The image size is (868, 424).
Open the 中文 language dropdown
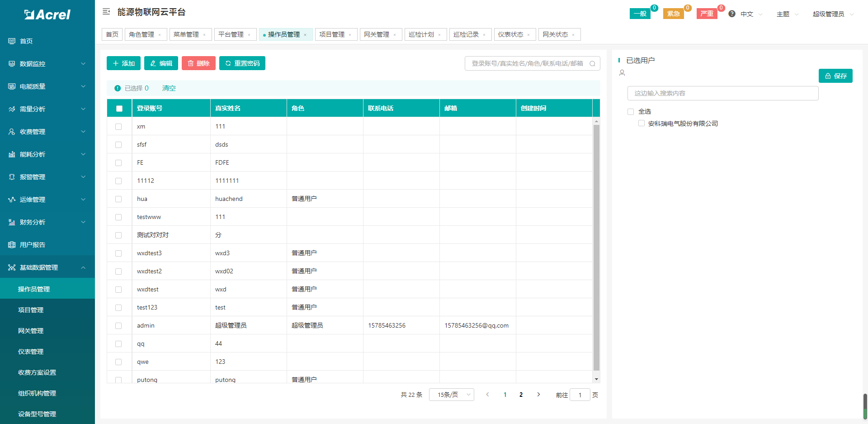751,14
